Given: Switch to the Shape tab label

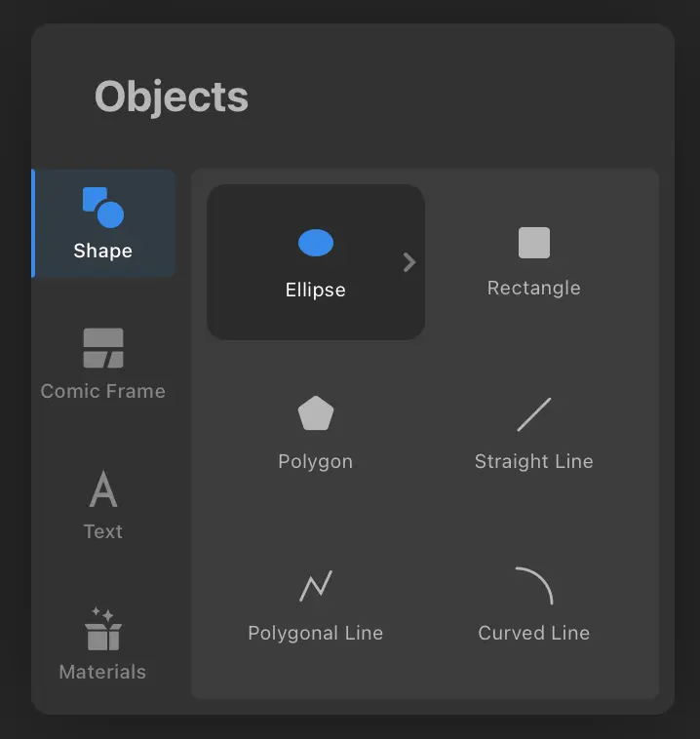Looking at the screenshot, I should click(103, 251).
